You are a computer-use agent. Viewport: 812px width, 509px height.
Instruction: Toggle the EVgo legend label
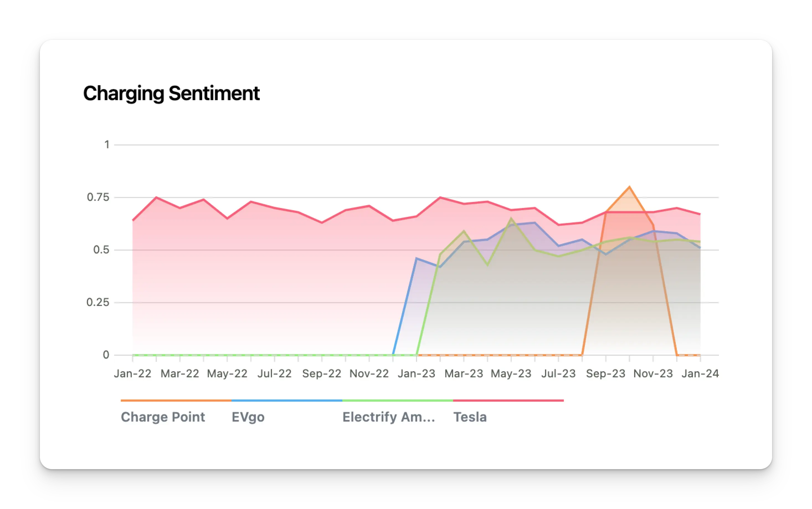(248, 417)
